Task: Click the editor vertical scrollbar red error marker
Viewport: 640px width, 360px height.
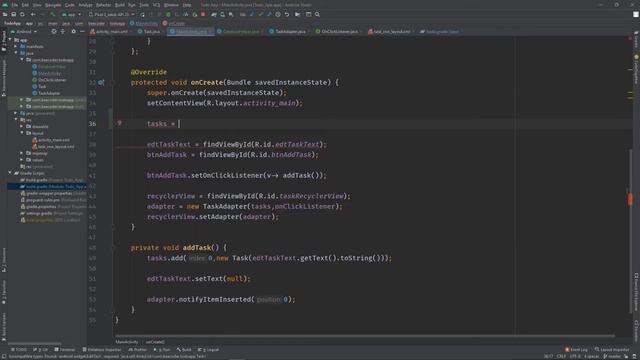Action: [x=630, y=199]
